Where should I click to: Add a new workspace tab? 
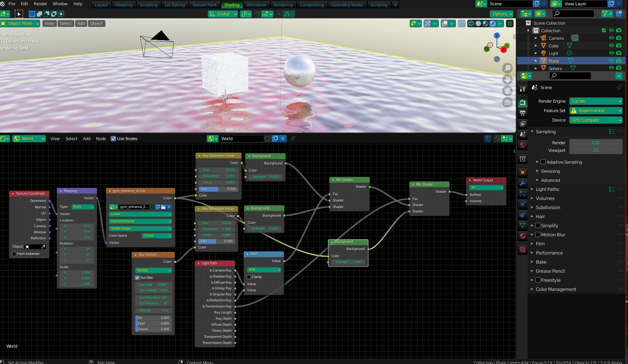pyautogui.click(x=395, y=5)
